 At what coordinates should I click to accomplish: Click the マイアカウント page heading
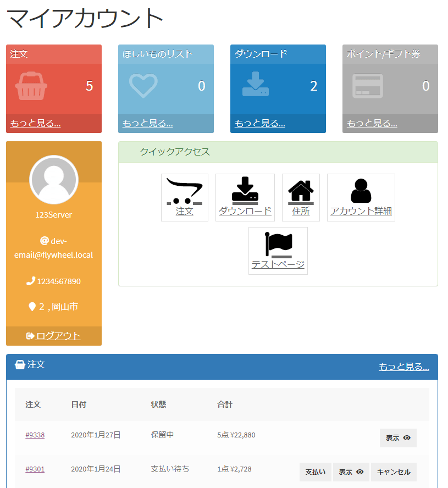(x=84, y=18)
